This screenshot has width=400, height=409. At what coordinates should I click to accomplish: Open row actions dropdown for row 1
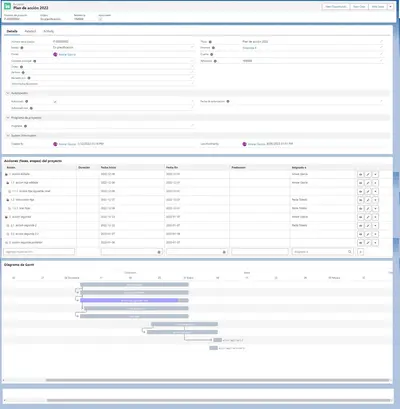pos(375,174)
